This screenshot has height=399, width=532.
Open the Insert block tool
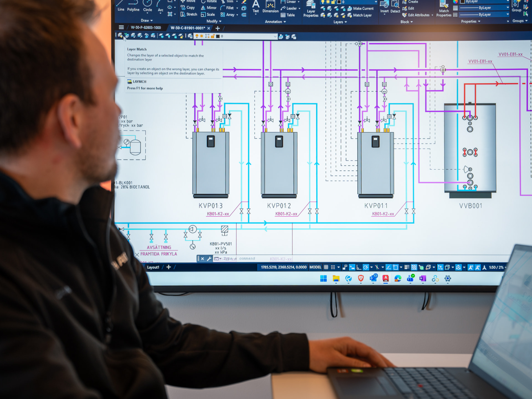[x=384, y=7]
